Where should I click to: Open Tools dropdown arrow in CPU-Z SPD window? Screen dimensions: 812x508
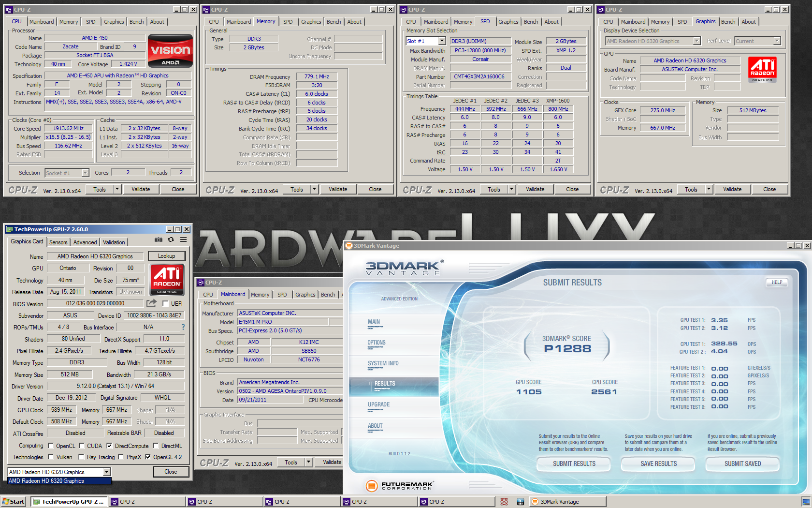point(511,189)
